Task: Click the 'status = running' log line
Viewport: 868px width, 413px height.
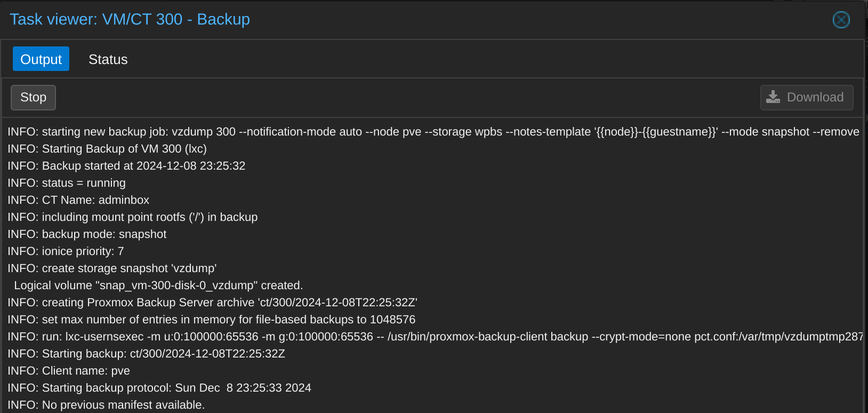Action: 67,183
